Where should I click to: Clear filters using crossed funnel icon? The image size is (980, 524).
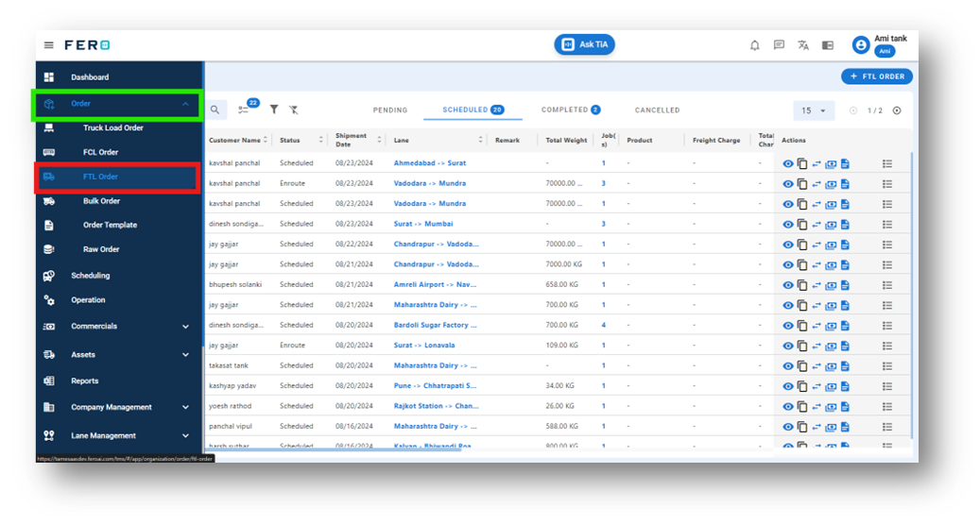[x=293, y=110]
